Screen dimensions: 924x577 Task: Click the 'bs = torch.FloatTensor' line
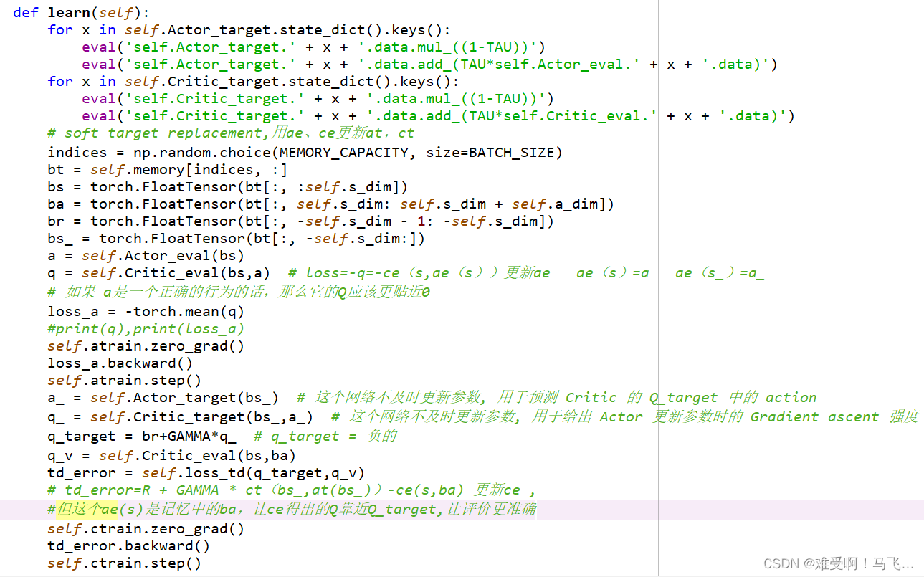[x=228, y=186]
